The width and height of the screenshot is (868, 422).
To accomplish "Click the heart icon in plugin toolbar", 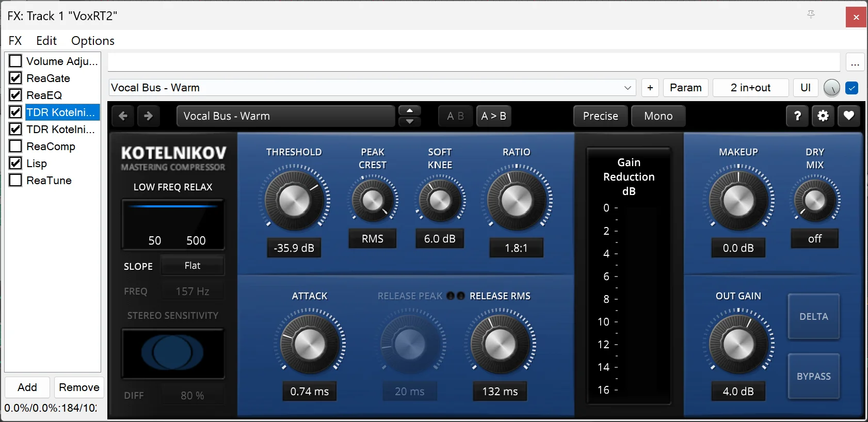I will click(x=849, y=116).
